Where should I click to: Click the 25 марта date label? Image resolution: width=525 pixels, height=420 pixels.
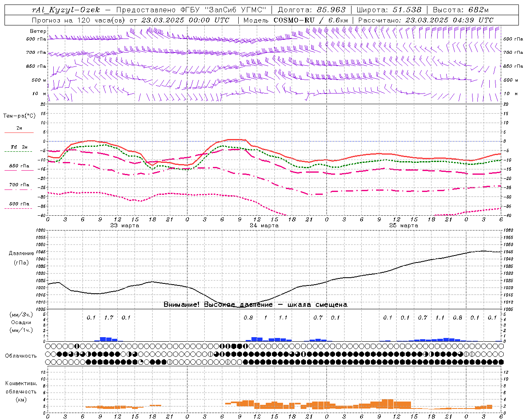coord(404,225)
